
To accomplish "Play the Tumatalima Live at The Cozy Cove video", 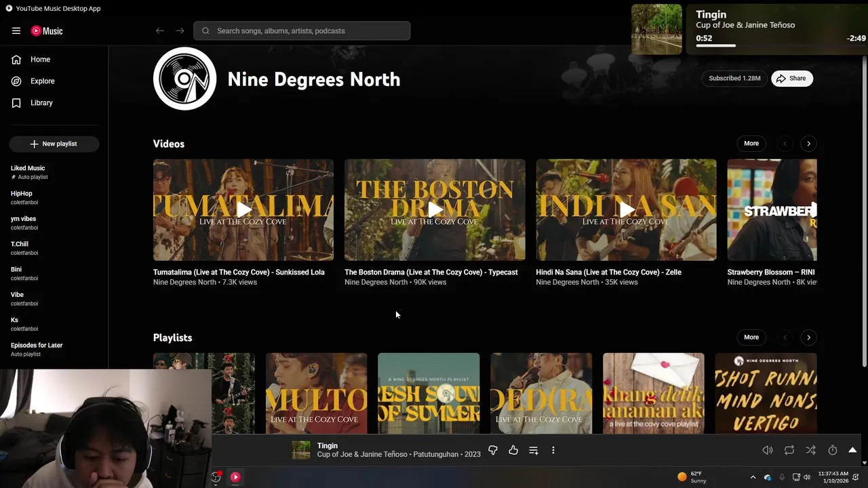I will pyautogui.click(x=243, y=210).
